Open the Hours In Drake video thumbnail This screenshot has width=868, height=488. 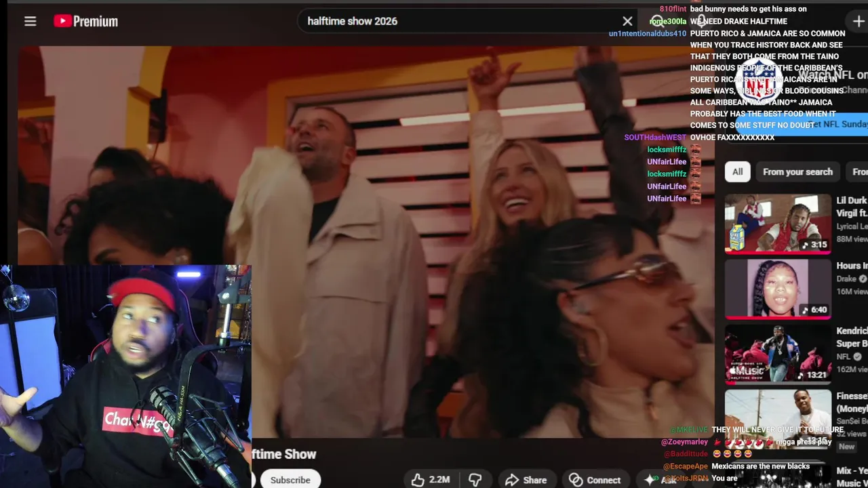point(778,288)
